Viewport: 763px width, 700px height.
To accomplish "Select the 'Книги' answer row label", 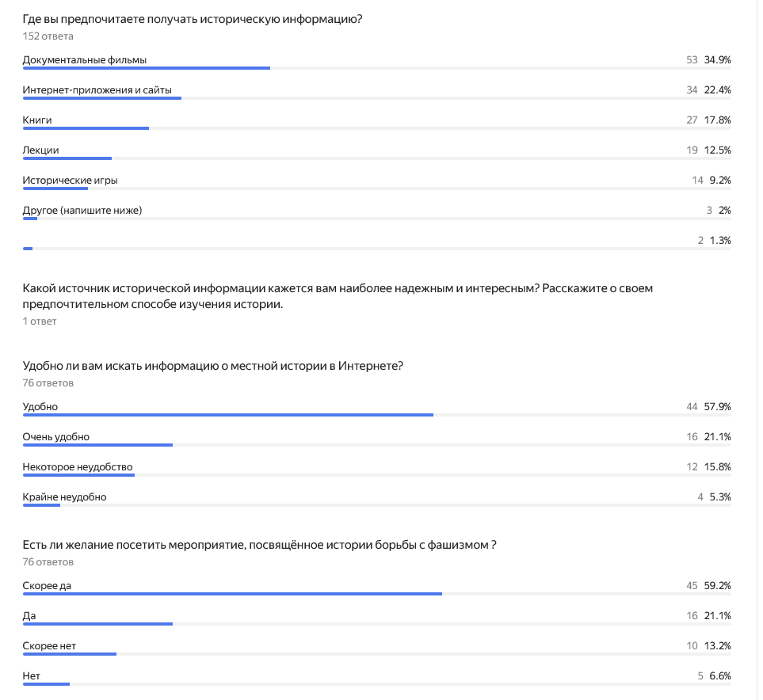I will coord(37,120).
